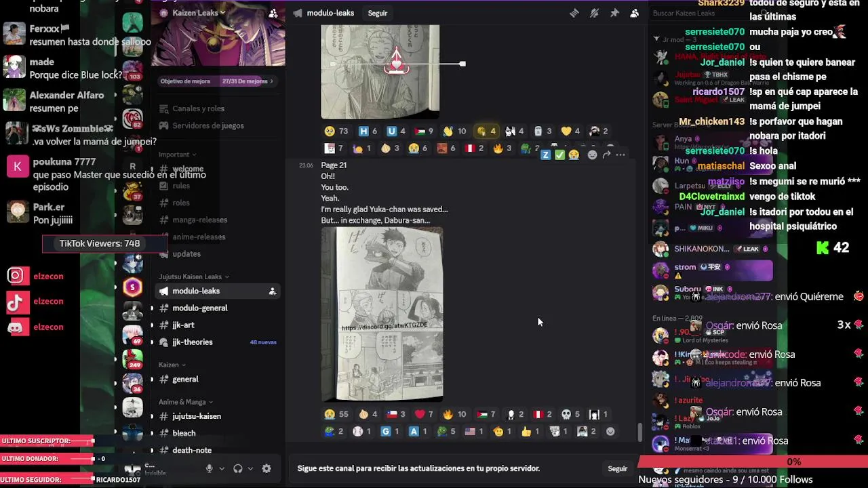Click the muted notification bell icon

pos(594,13)
